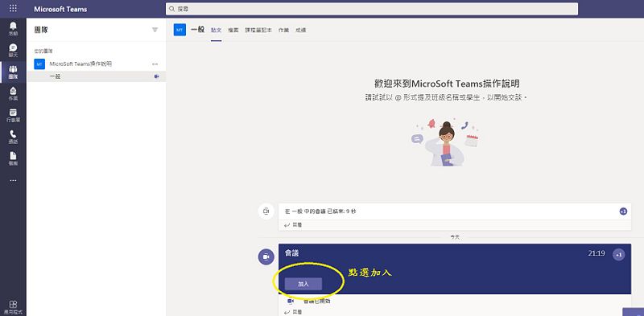
Task: Open the app launcher waffle icon
Action: click(x=13, y=9)
